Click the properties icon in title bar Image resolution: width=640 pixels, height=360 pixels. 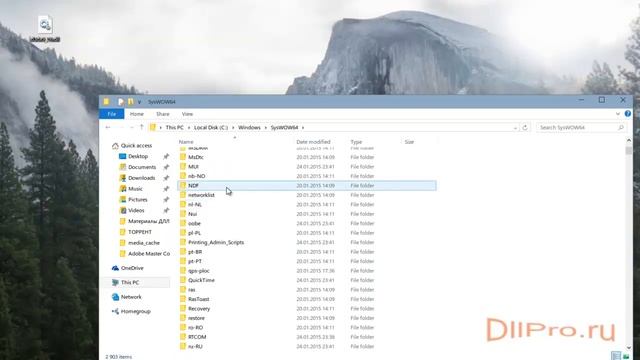(x=120, y=101)
